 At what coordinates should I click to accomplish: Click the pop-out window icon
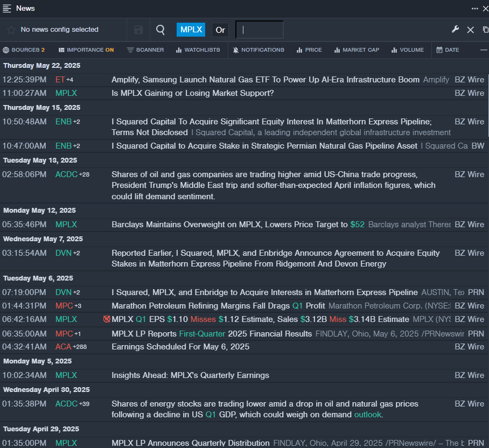pyautogui.click(x=486, y=30)
